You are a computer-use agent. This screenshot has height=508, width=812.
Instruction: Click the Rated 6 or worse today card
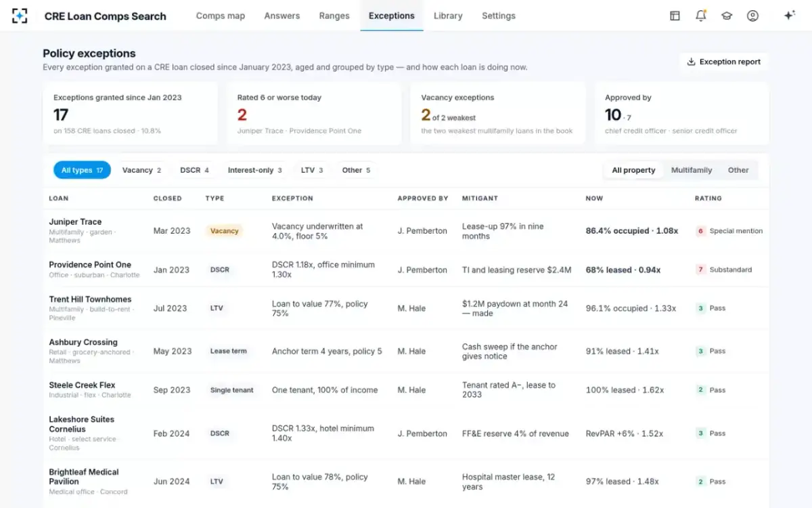(x=315, y=114)
